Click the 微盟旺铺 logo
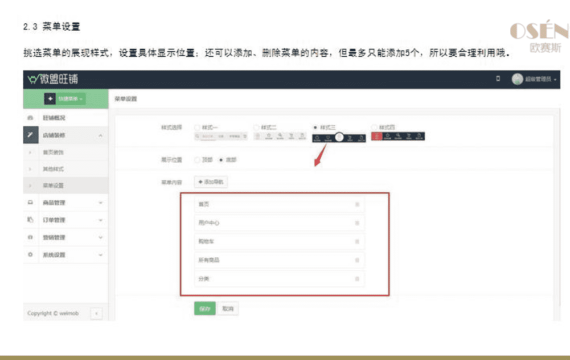Image resolution: width=570 pixels, height=360 pixels. pos(53,79)
